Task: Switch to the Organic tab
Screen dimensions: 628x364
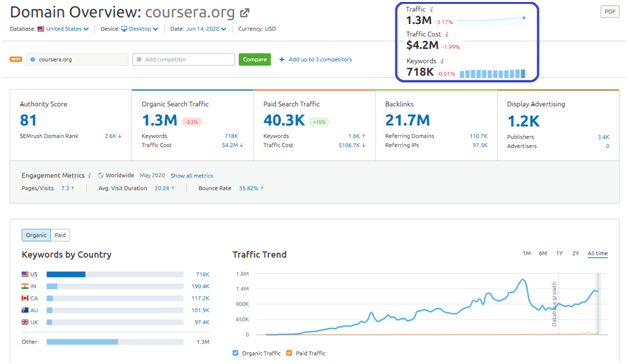Action: point(36,235)
